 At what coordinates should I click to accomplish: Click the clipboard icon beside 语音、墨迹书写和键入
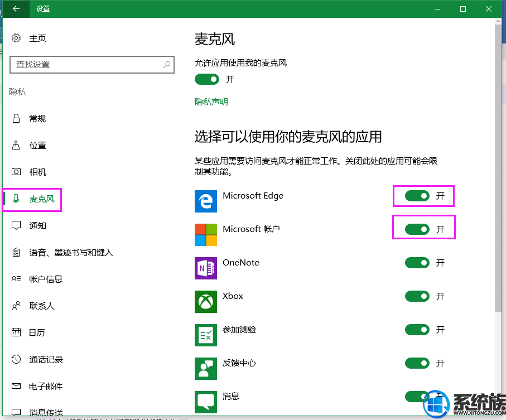(16, 252)
